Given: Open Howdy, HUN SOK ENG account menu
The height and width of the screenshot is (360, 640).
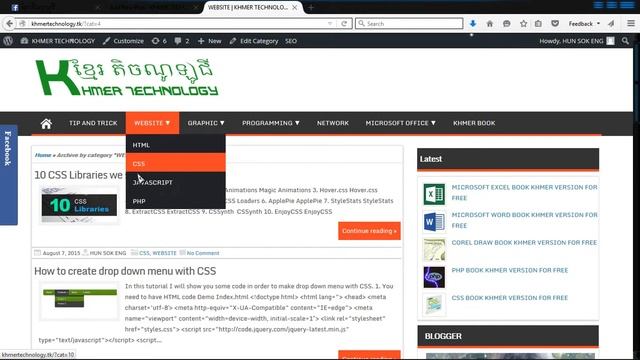Looking at the screenshot, I should 576,41.
